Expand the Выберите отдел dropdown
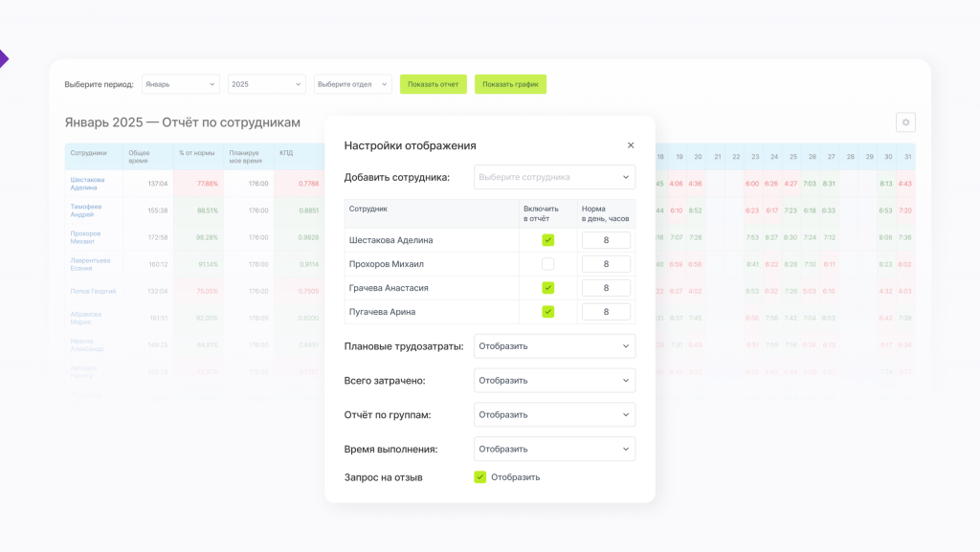980x552 pixels. pos(352,84)
